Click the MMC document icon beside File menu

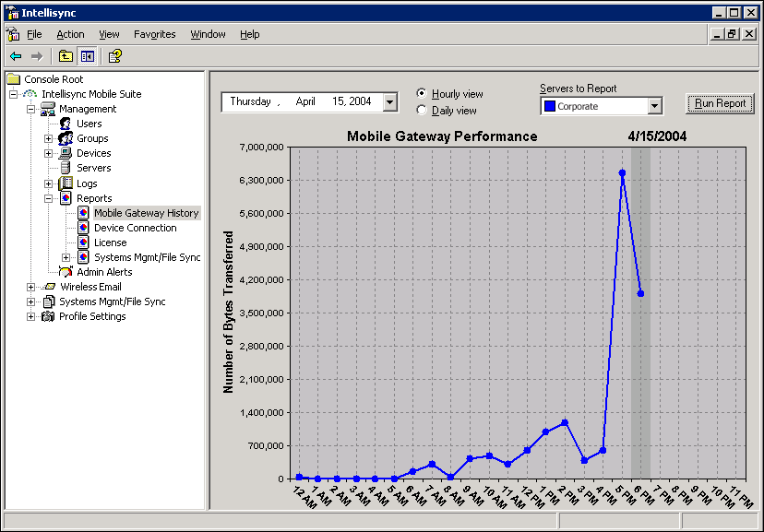pyautogui.click(x=13, y=34)
